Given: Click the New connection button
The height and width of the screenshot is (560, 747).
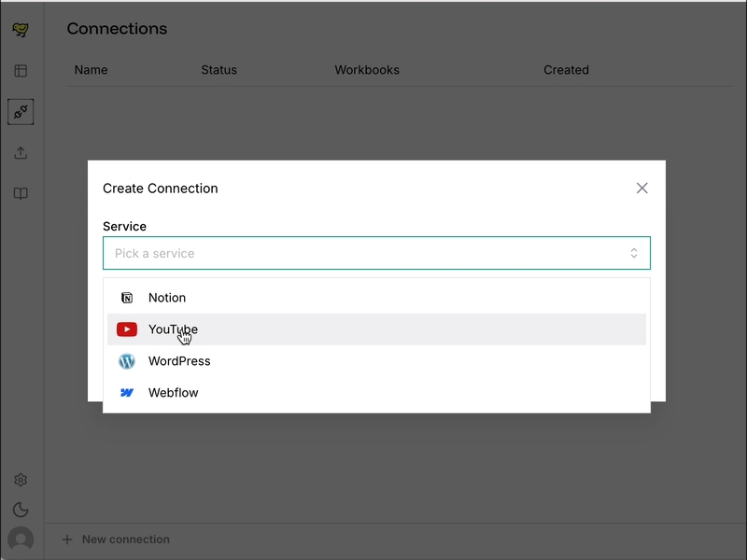Looking at the screenshot, I should (117, 539).
